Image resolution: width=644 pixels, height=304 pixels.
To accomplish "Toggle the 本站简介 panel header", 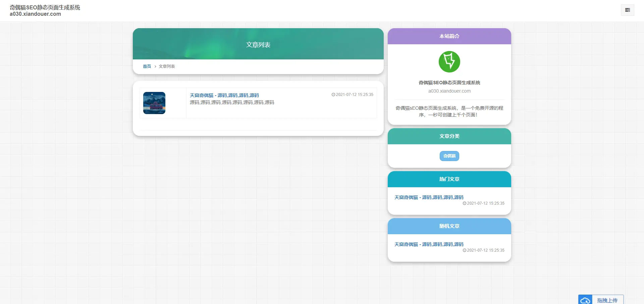I will click(449, 36).
